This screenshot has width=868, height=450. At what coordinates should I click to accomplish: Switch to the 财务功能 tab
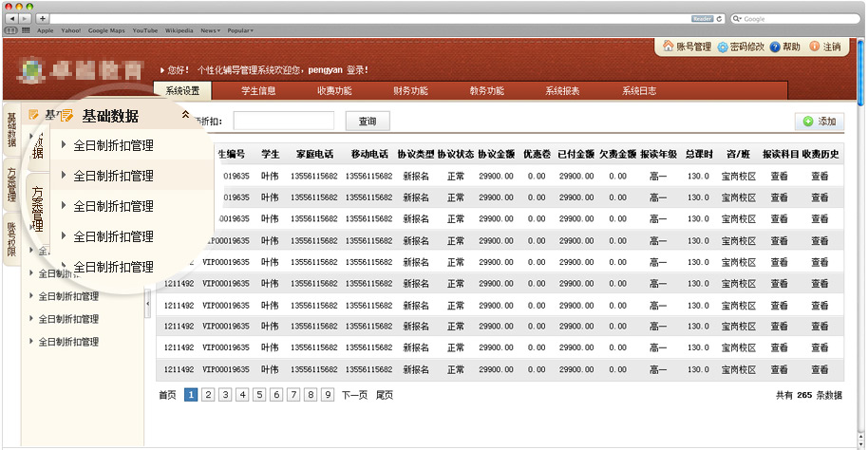[x=410, y=91]
